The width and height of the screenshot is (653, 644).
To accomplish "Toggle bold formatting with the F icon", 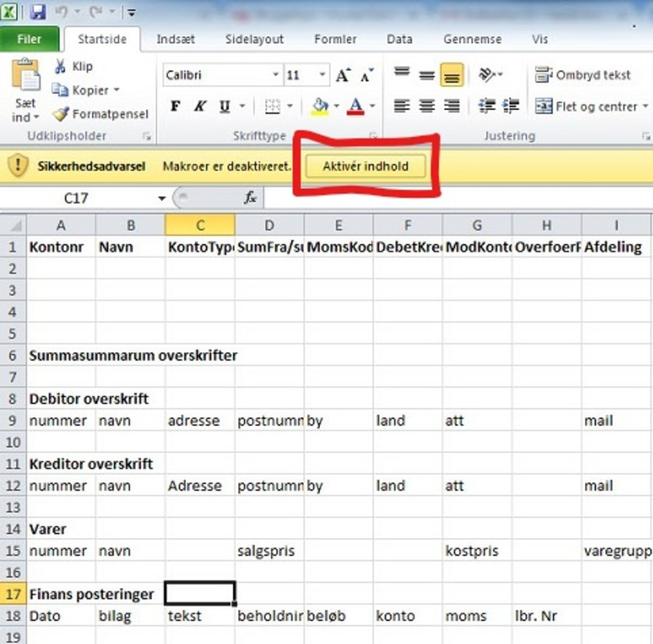I will 175,106.
